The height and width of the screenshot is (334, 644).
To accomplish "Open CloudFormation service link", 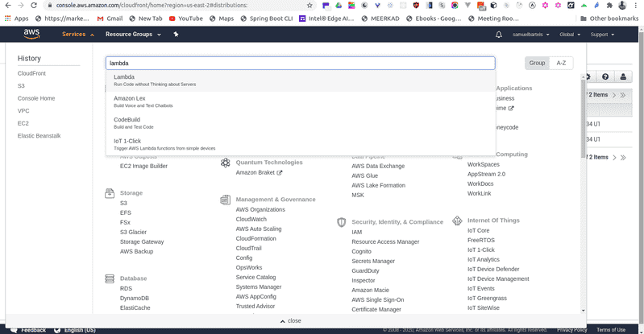I will pos(256,239).
